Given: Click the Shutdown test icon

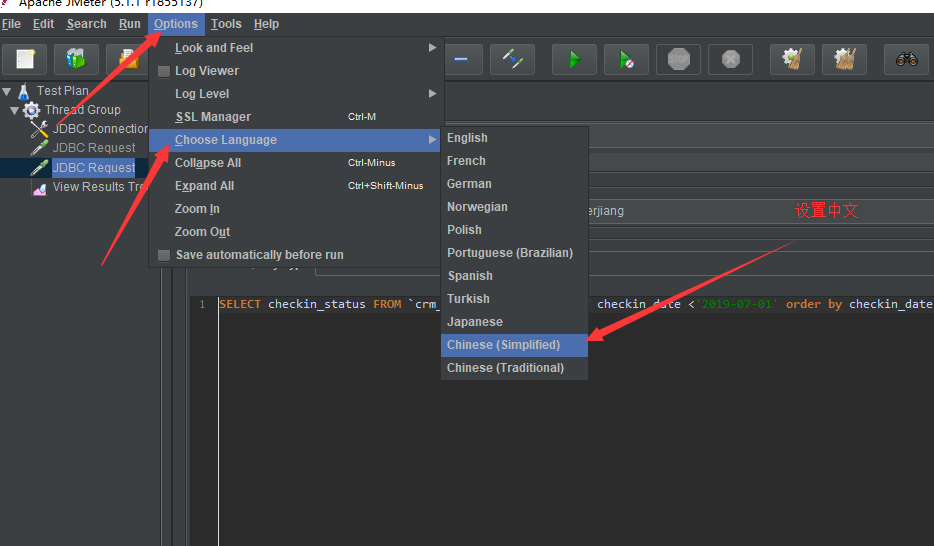Looking at the screenshot, I should coord(731,59).
